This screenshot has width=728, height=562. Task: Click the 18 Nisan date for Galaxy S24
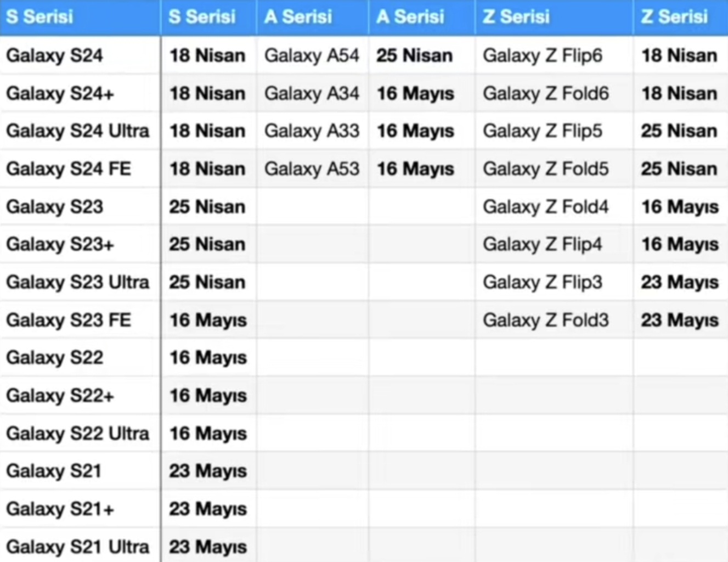pyautogui.click(x=207, y=55)
